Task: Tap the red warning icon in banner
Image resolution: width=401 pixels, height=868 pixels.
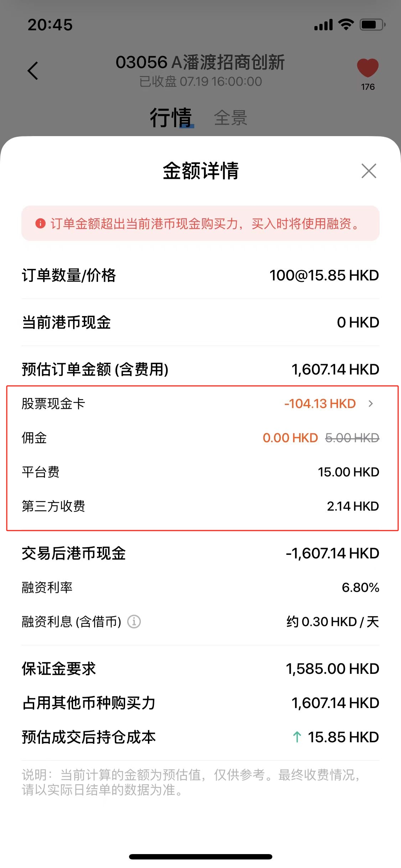Action: 40,223
